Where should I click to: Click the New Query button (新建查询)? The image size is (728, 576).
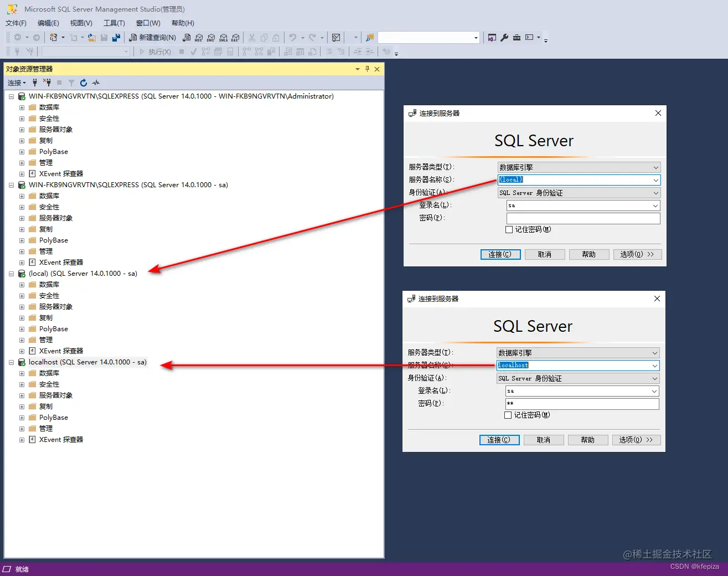152,38
